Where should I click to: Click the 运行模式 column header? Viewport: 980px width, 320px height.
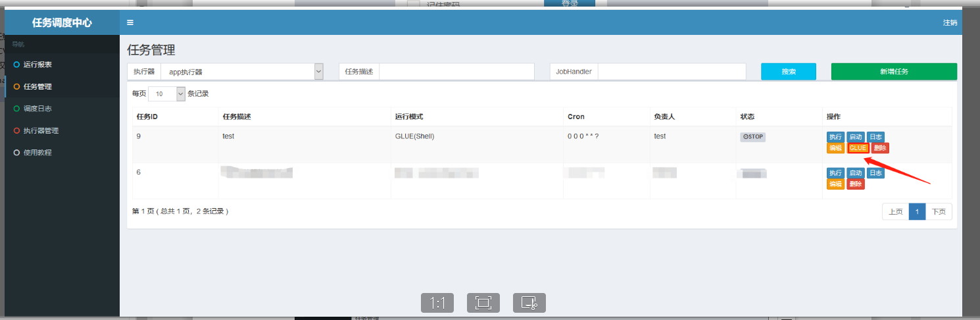tap(408, 117)
